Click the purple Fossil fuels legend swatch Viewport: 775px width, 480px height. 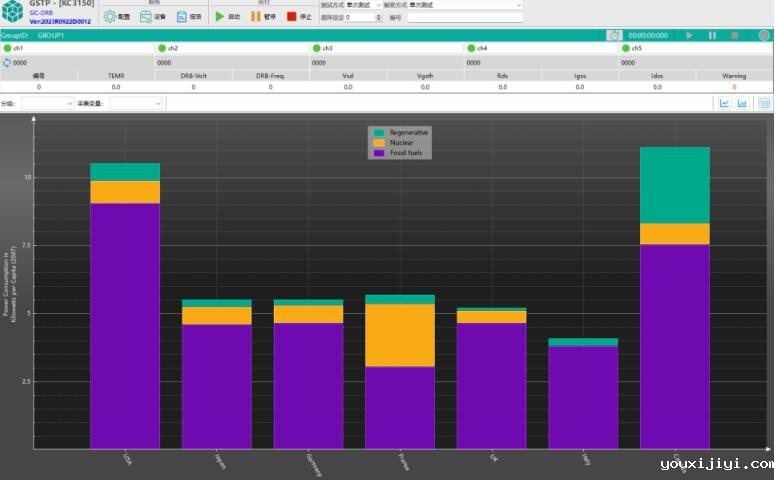tap(379, 153)
